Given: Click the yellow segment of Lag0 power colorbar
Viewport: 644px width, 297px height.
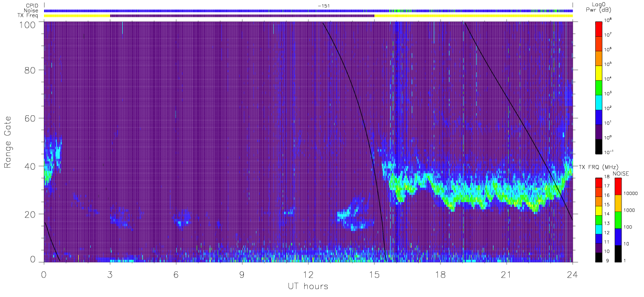Looking at the screenshot, I should coord(599,72).
